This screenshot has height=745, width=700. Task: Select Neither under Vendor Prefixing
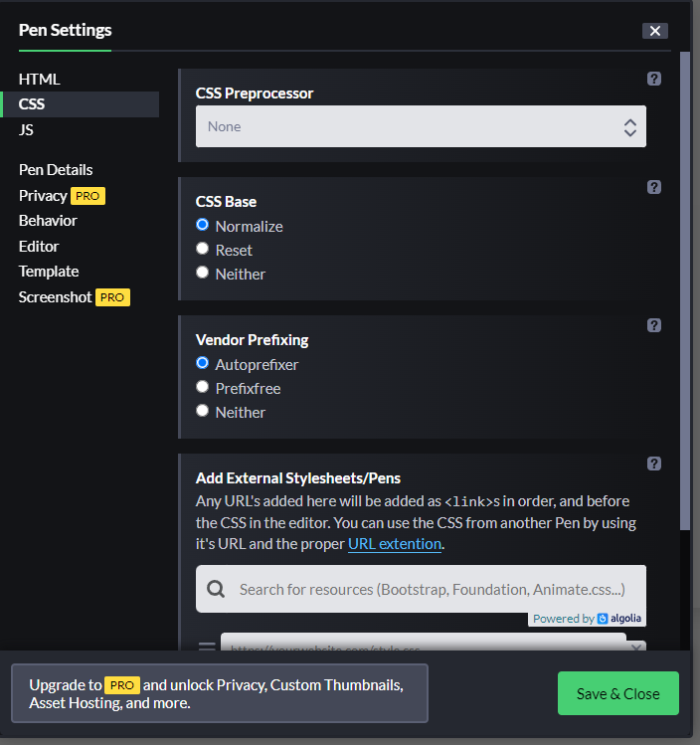pyautogui.click(x=202, y=411)
